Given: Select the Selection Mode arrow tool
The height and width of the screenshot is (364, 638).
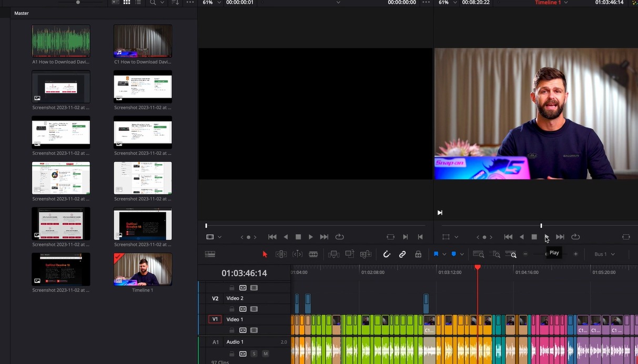Looking at the screenshot, I should pos(265,254).
